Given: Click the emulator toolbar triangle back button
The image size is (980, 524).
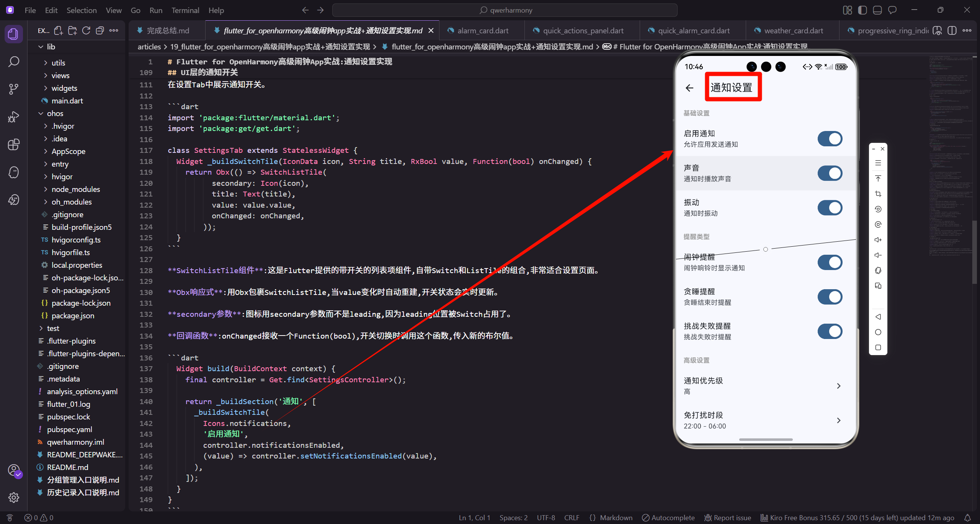Looking at the screenshot, I should click(878, 317).
